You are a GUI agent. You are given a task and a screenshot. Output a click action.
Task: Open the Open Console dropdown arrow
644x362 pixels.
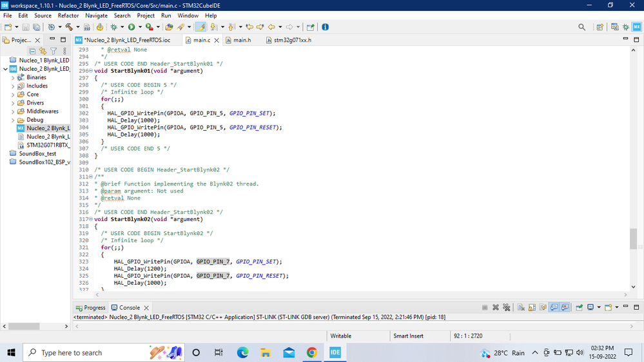616,307
